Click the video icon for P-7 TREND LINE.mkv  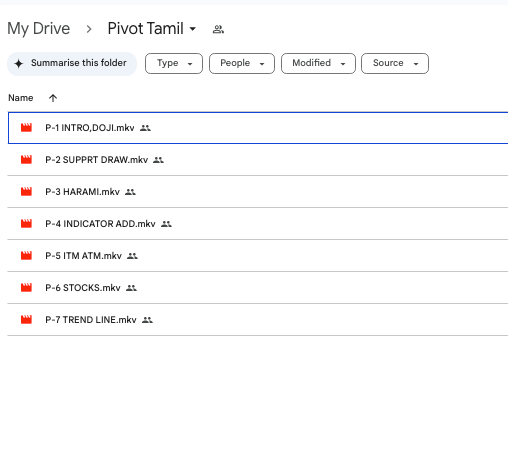(26, 320)
